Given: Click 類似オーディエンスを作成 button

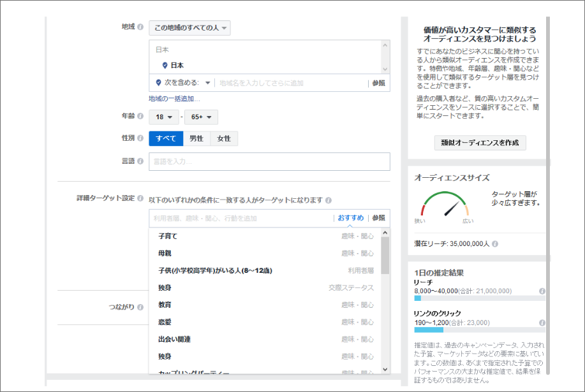Looking at the screenshot, I should (480, 143).
